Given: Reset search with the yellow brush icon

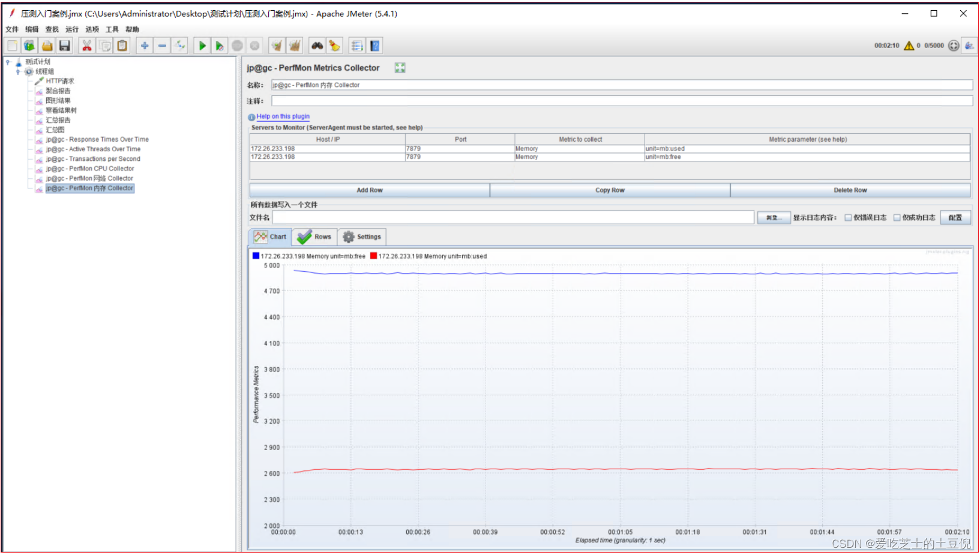Looking at the screenshot, I should click(334, 46).
